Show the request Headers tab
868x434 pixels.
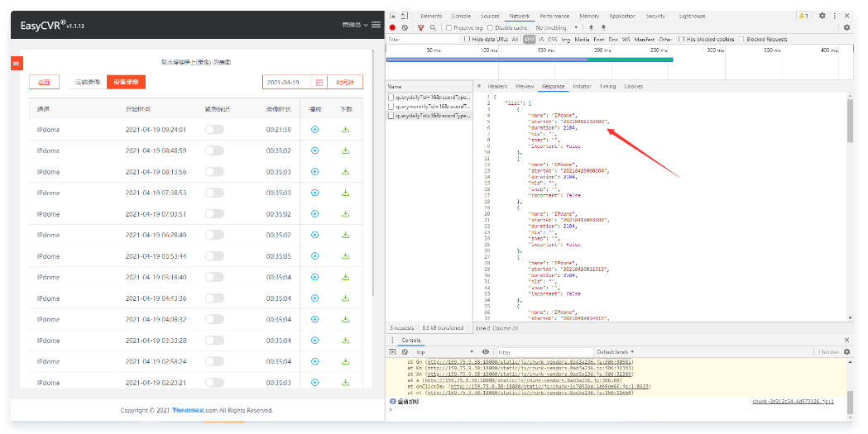point(497,86)
